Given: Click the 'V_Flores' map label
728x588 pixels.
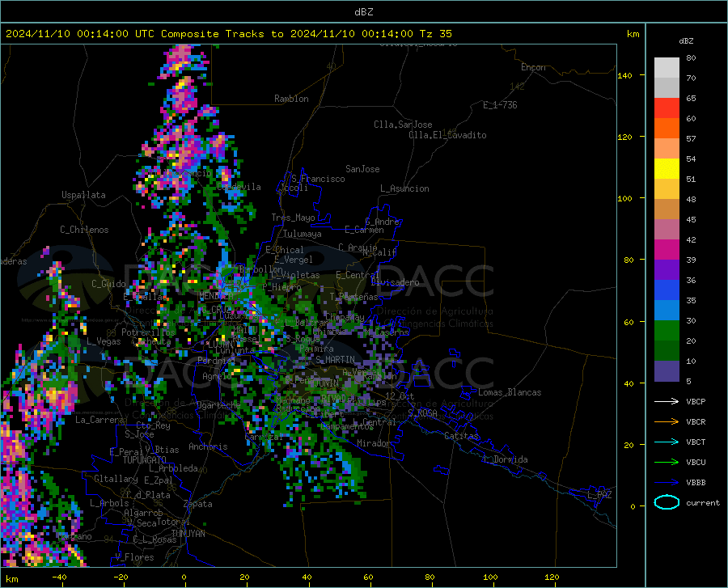Looking at the screenshot, I should (x=134, y=557).
